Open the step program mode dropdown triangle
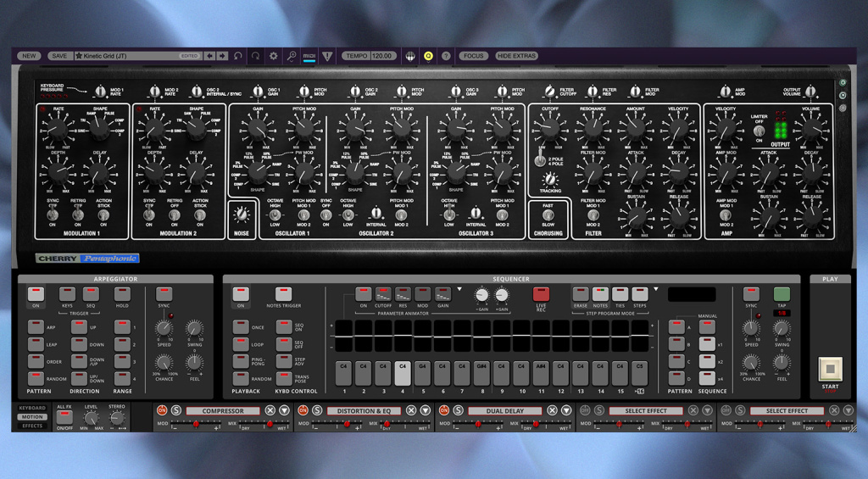 [656, 289]
